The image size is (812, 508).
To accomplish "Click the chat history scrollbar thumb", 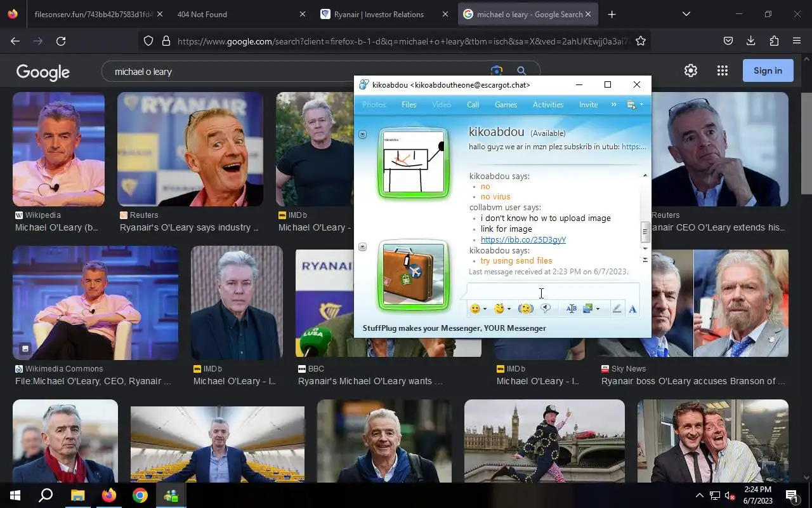I will tap(645, 231).
